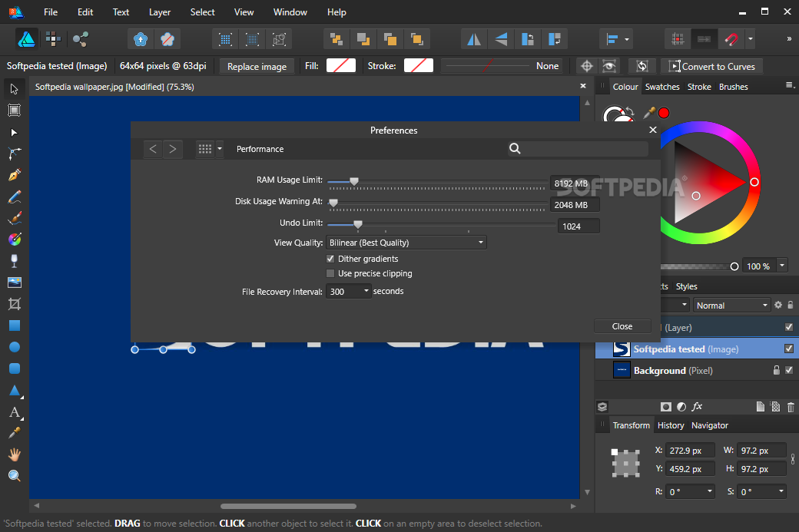
Task: Select the Fill gradient tool
Action: pos(15,240)
